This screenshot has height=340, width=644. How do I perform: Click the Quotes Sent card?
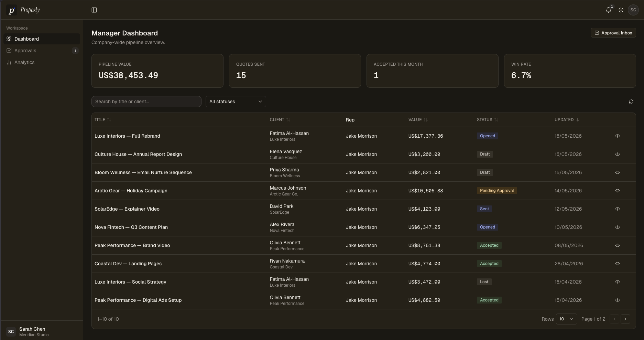point(295,71)
